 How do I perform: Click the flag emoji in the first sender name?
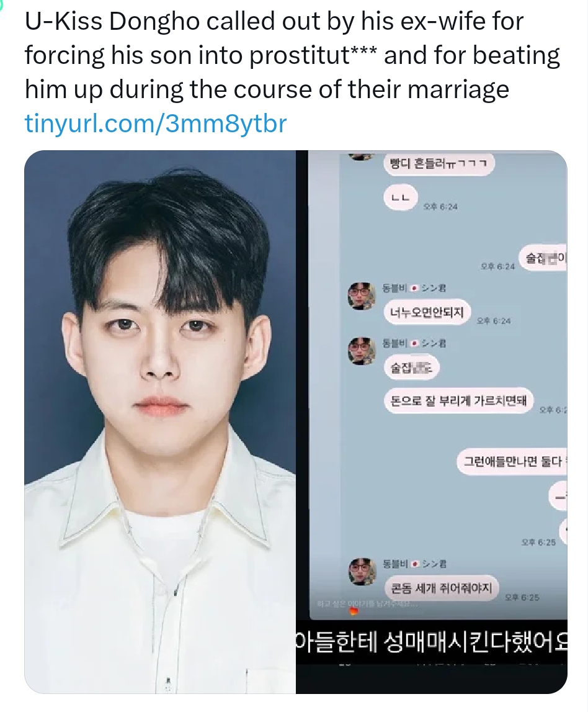pyautogui.click(x=414, y=288)
